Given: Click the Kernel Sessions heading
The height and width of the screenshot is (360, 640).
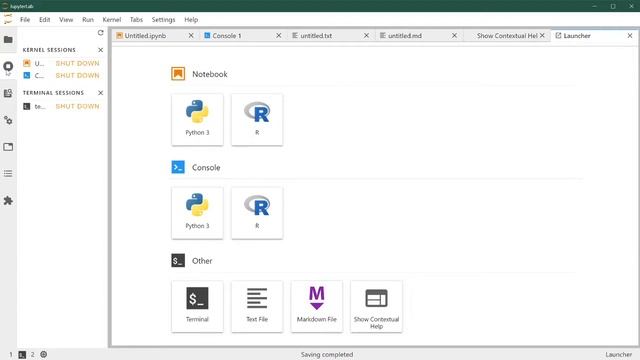Looking at the screenshot, I should pos(49,50).
